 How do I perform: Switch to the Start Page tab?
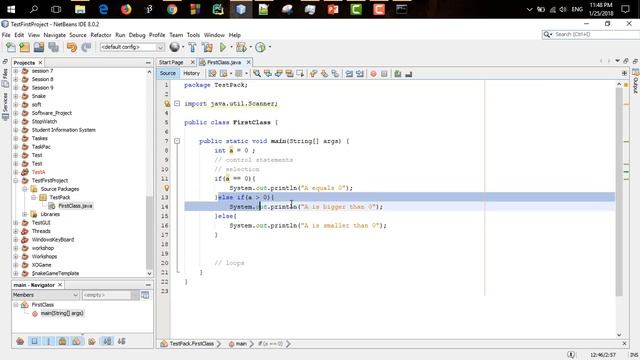171,62
